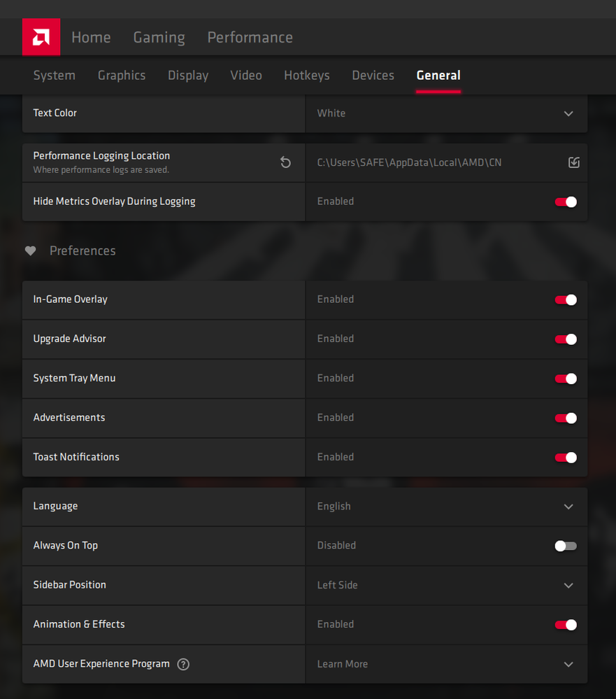This screenshot has height=699, width=616.
Task: Click the Language label
Action: pyautogui.click(x=56, y=506)
